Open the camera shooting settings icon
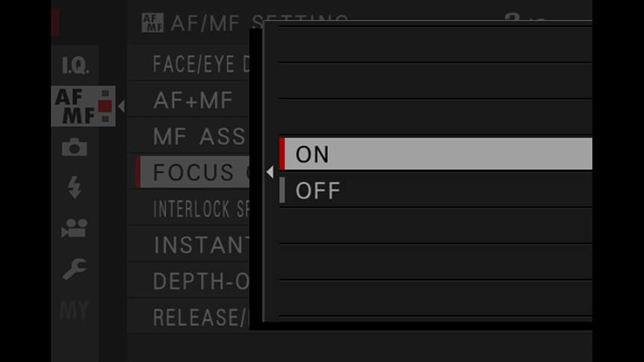Screen dimensions: 644x362 click(75, 147)
